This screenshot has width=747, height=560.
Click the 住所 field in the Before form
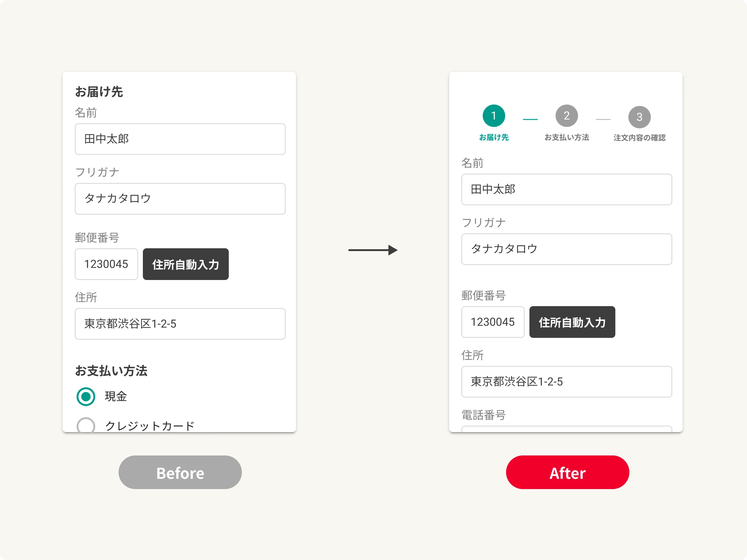pos(180,324)
